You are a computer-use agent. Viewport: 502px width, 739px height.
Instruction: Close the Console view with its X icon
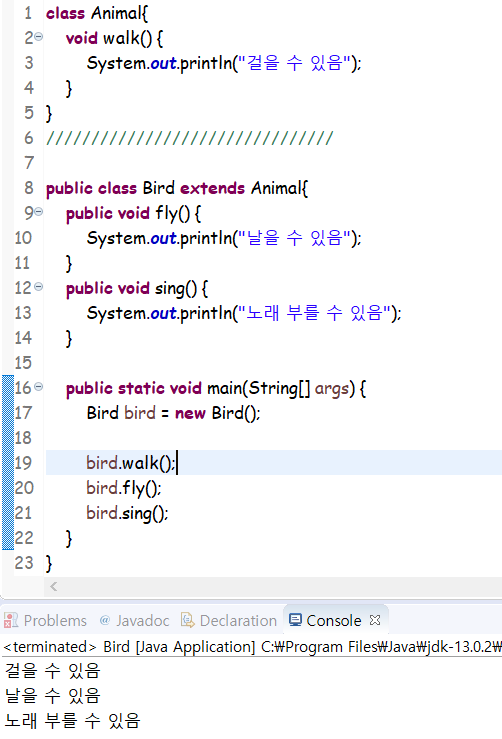(375, 620)
